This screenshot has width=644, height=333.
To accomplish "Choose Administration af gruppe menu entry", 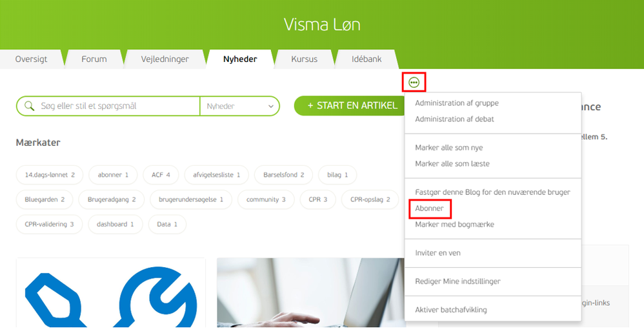I will [457, 103].
